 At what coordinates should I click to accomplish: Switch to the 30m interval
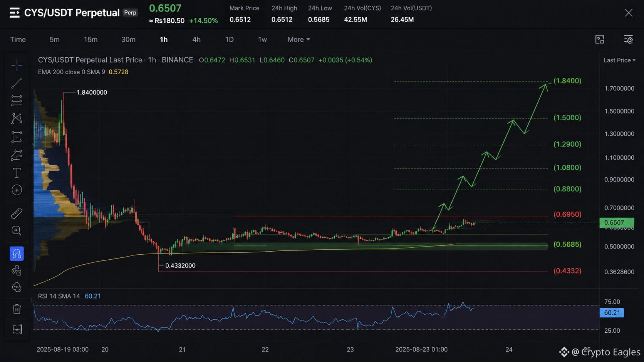click(128, 40)
